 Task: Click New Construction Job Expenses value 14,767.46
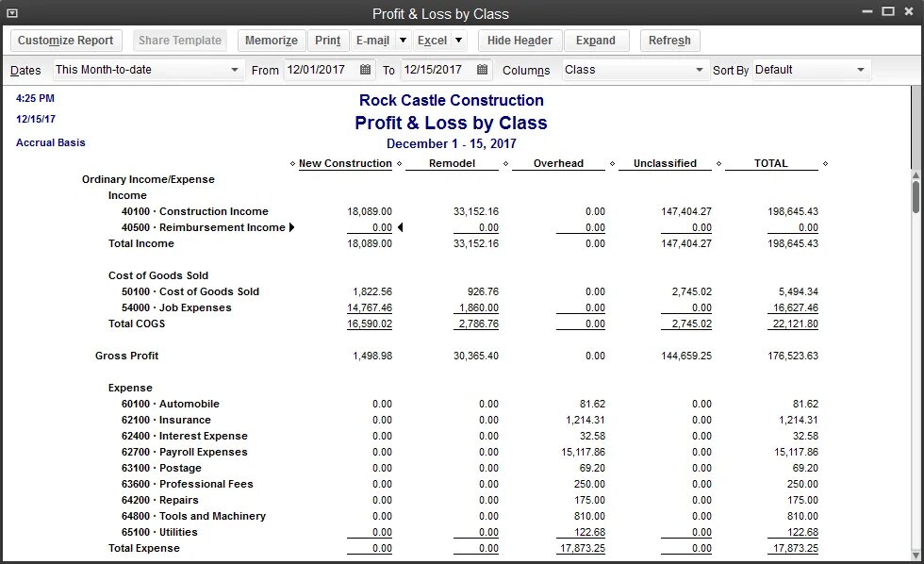(x=370, y=307)
